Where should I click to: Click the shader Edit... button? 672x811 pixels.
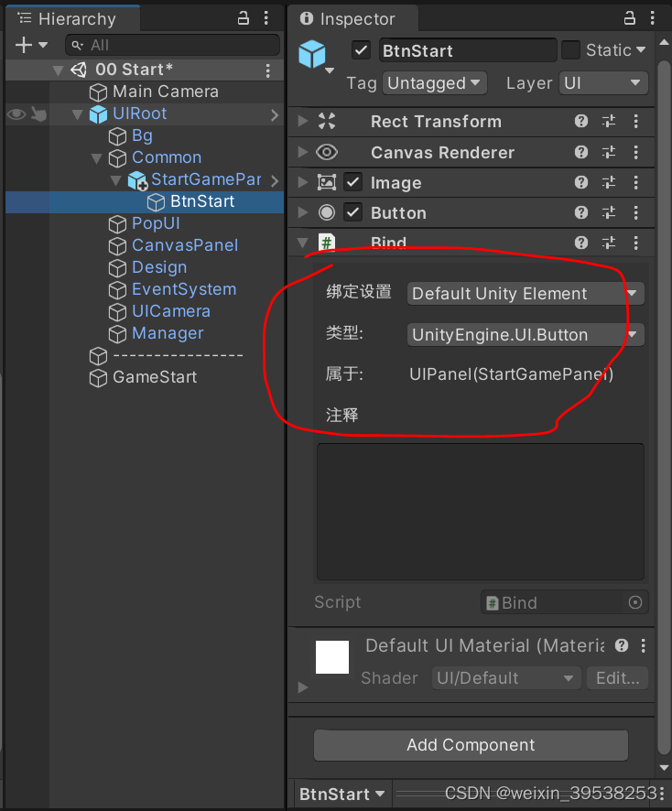point(617,678)
